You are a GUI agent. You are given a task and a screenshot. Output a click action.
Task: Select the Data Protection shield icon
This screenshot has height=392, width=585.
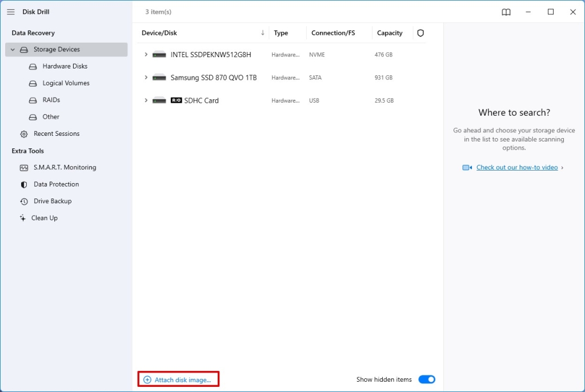(x=23, y=184)
